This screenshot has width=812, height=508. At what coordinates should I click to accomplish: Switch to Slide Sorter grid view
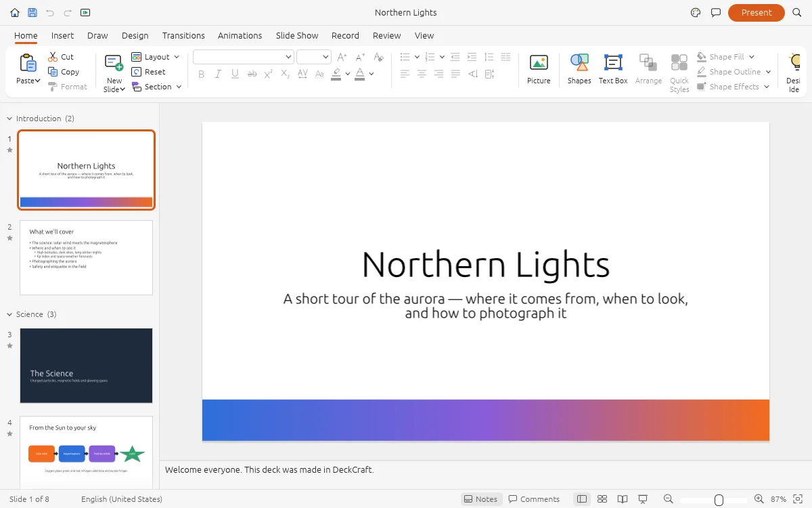click(x=602, y=499)
